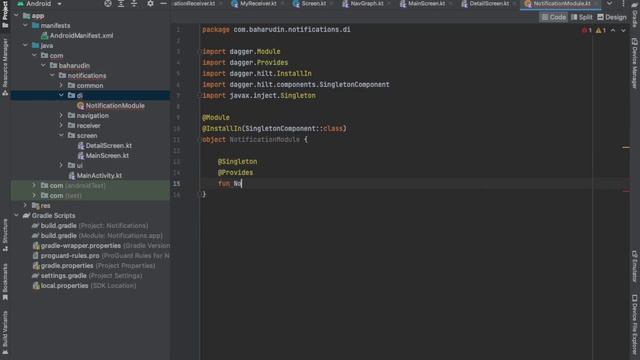This screenshot has height=360, width=640.
Task: Open Resource Manager tool window
Action: coord(5,67)
